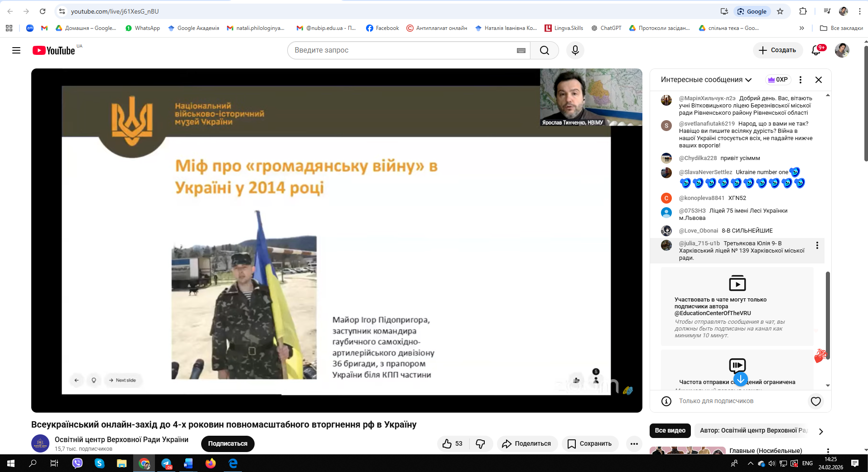Open the YouTube hamburger guide menu
Screen dimensions: 868x472
[16, 50]
